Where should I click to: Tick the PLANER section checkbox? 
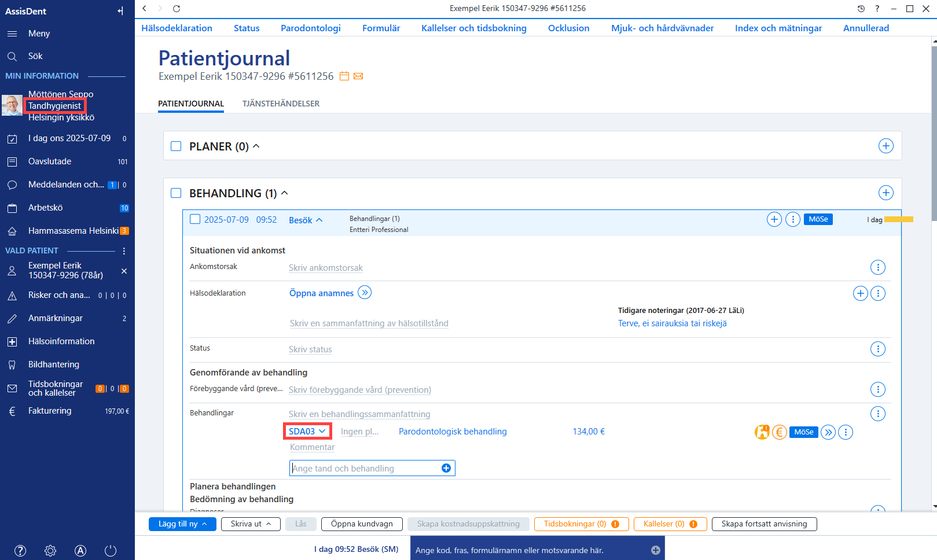(x=177, y=146)
